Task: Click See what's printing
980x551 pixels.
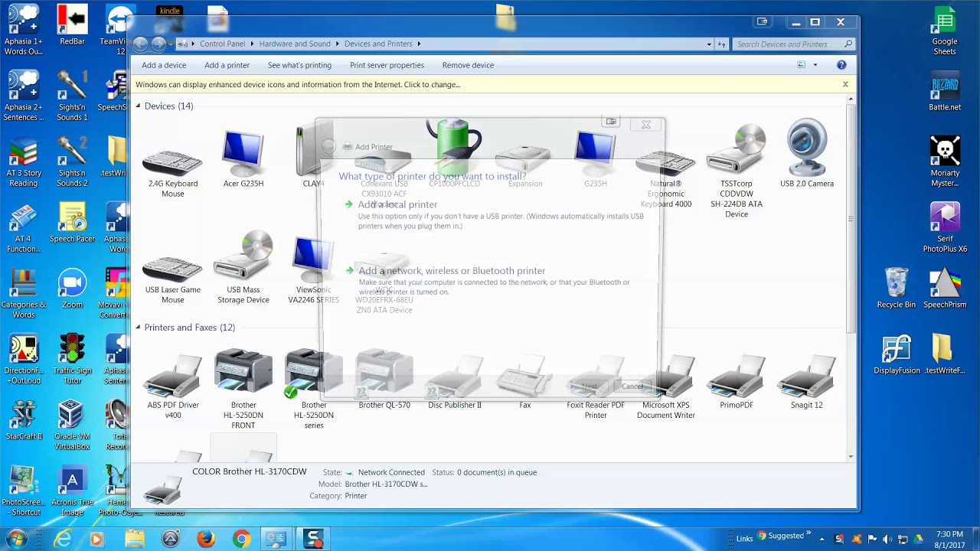Action: coord(299,65)
